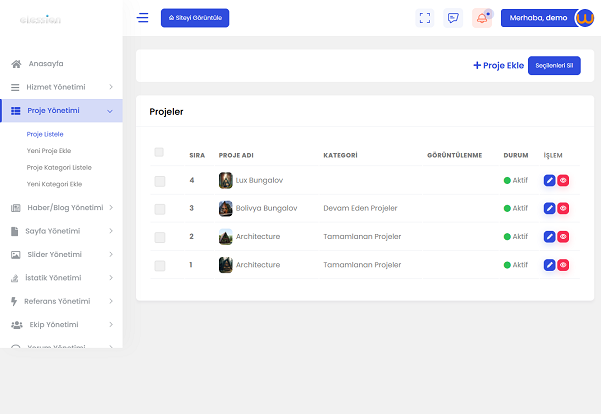601x414 pixels.
Task: Check the Bolivya Bungalov row checkbox
Action: pos(159,208)
